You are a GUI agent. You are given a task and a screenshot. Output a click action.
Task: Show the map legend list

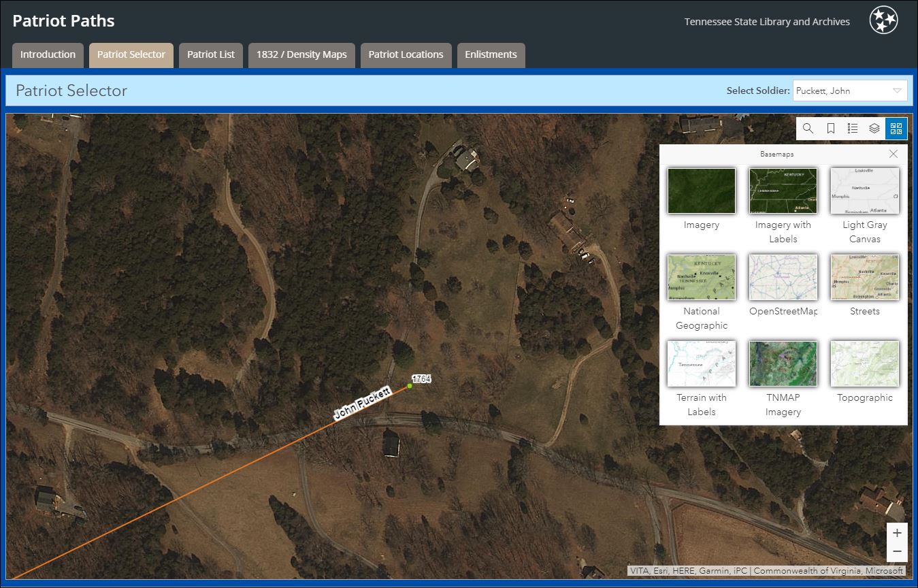coord(852,129)
